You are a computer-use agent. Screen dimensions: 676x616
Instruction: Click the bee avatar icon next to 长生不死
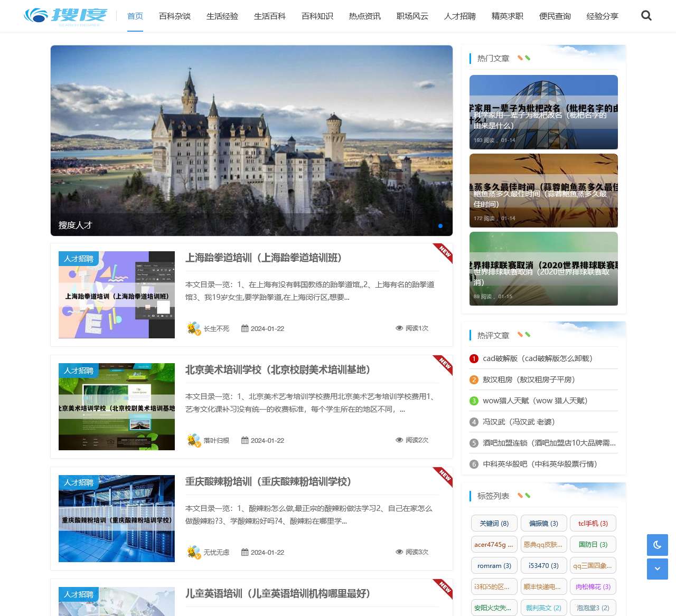pyautogui.click(x=192, y=328)
